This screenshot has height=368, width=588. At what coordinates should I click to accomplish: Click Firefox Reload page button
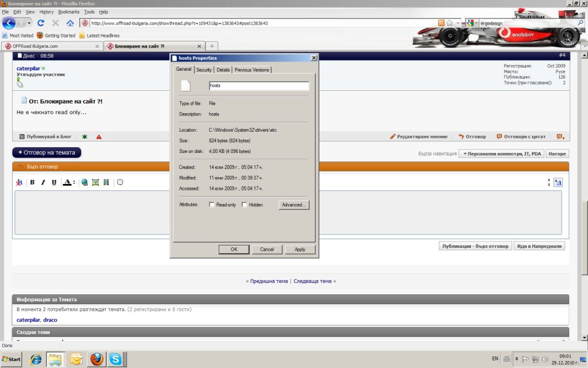click(x=41, y=23)
